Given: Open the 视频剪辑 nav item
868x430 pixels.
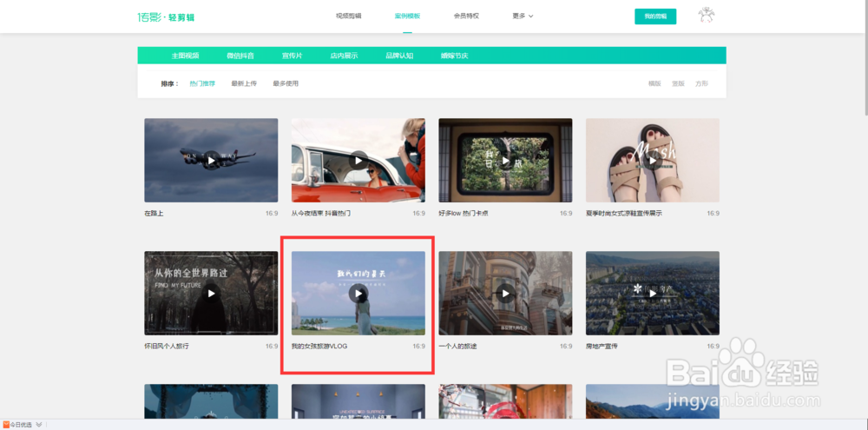Looking at the screenshot, I should pyautogui.click(x=348, y=16).
